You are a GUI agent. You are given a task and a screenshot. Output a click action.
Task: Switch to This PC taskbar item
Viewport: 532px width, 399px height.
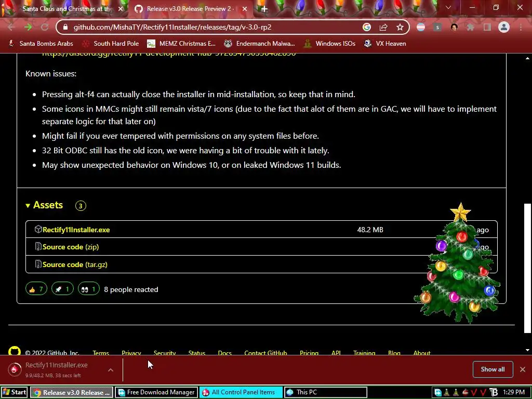(x=325, y=392)
